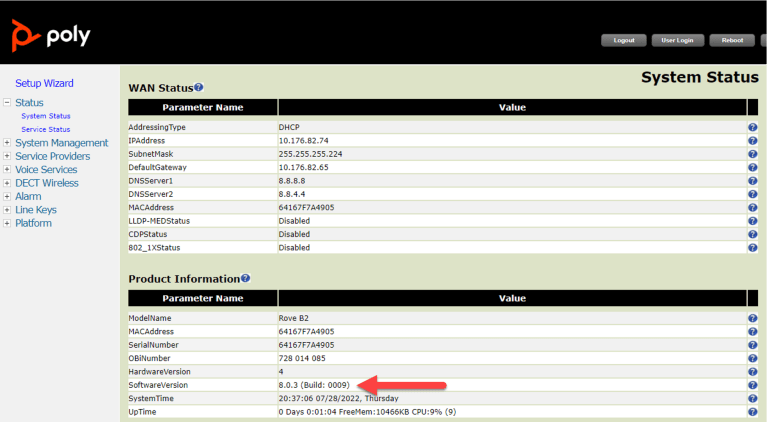The height and width of the screenshot is (422, 767).
Task: Click the Reboot button
Action: [x=732, y=40]
